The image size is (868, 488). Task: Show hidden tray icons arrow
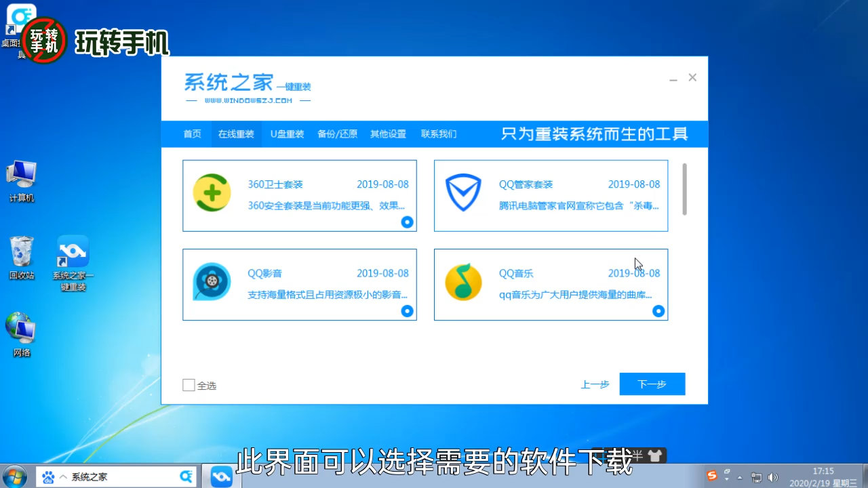click(741, 477)
